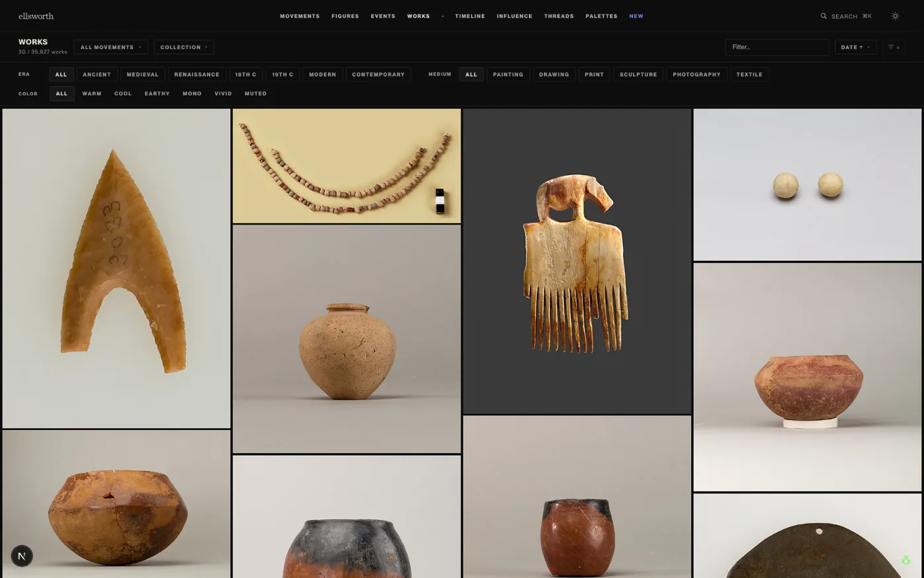Viewport: 924px width, 578px height.
Task: Open the black and orange jar artwork
Action: (346, 517)
